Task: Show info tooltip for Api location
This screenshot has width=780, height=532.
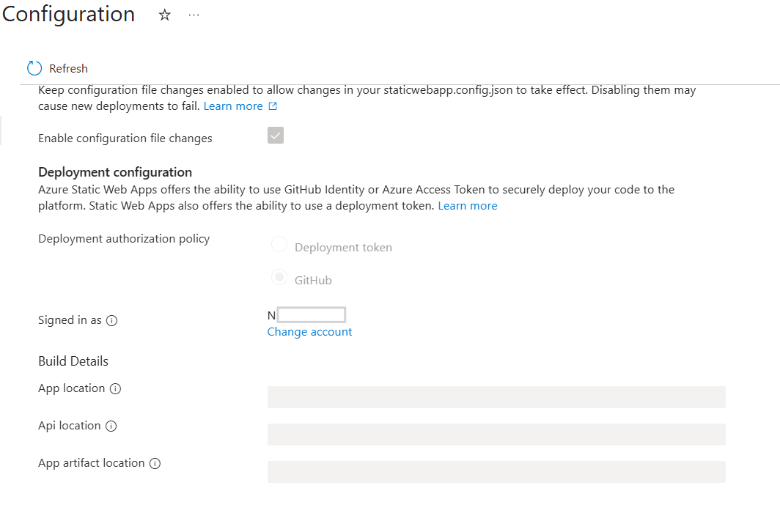Action: tap(111, 426)
